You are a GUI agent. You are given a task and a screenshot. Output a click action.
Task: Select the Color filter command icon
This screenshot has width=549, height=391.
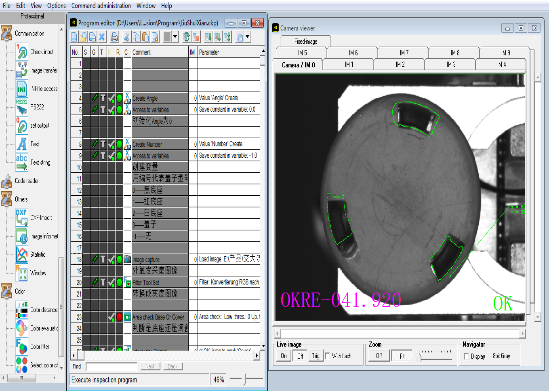tap(22, 347)
